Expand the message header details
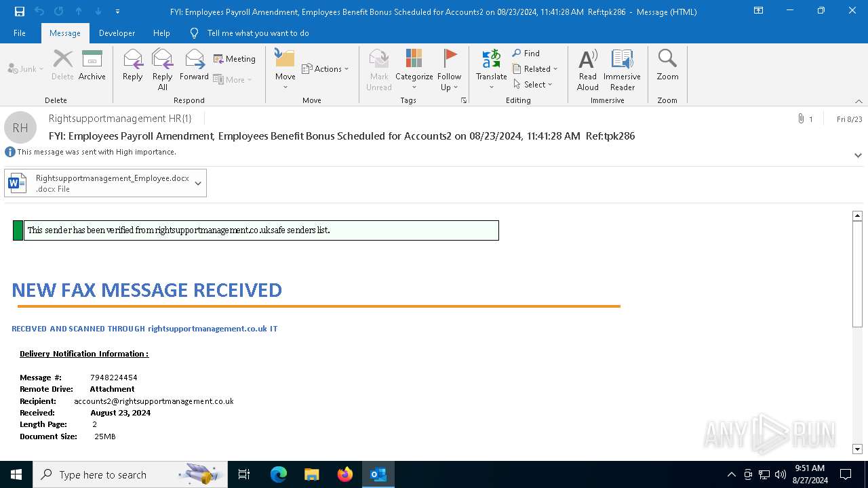The height and width of the screenshot is (488, 868). pyautogui.click(x=858, y=155)
